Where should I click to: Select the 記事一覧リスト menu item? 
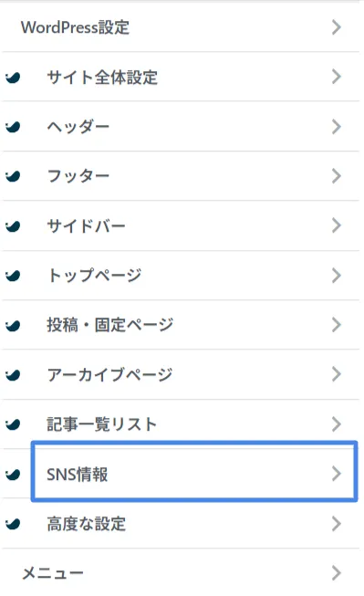pyautogui.click(x=181, y=424)
